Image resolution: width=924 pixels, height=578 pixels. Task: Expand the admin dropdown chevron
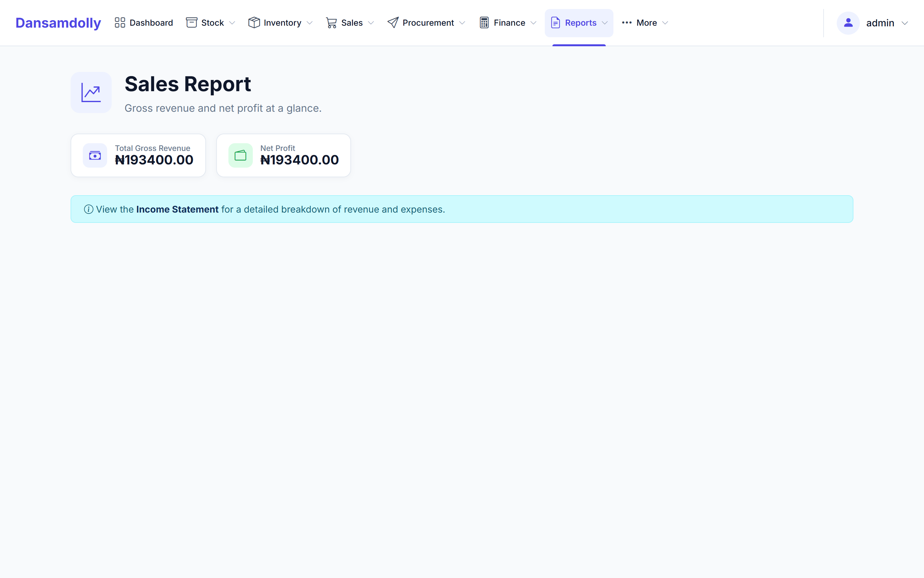[905, 23]
